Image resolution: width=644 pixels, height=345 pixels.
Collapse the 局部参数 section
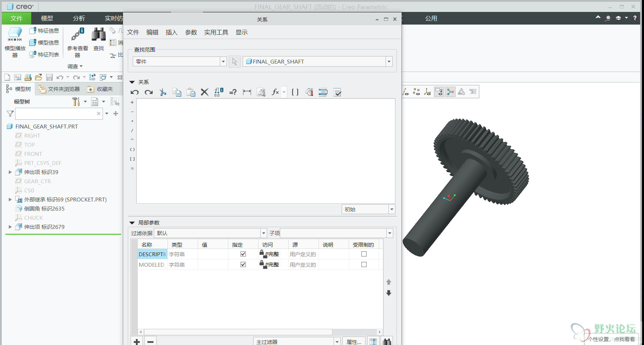[x=132, y=223]
